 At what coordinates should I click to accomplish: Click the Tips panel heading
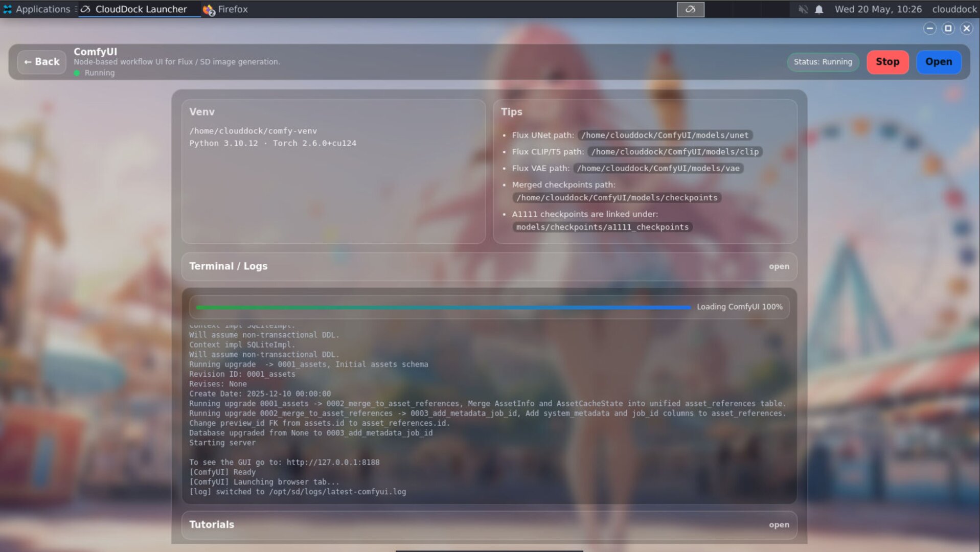click(511, 112)
